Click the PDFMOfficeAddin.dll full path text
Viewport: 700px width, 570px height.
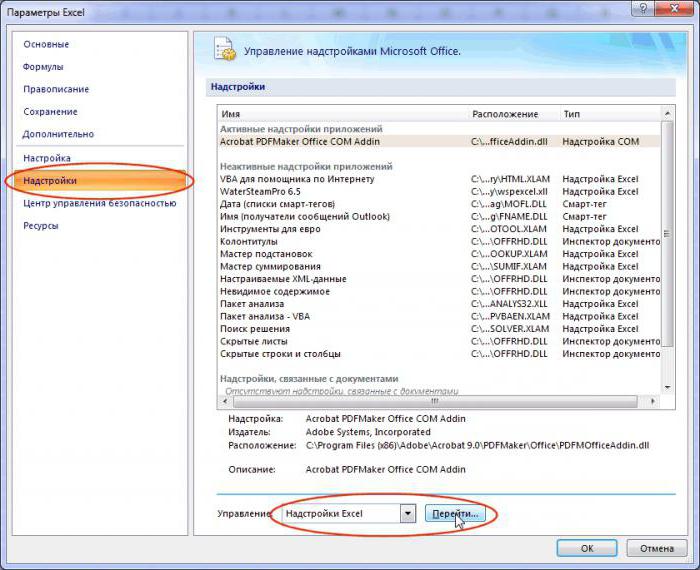[x=477, y=445]
